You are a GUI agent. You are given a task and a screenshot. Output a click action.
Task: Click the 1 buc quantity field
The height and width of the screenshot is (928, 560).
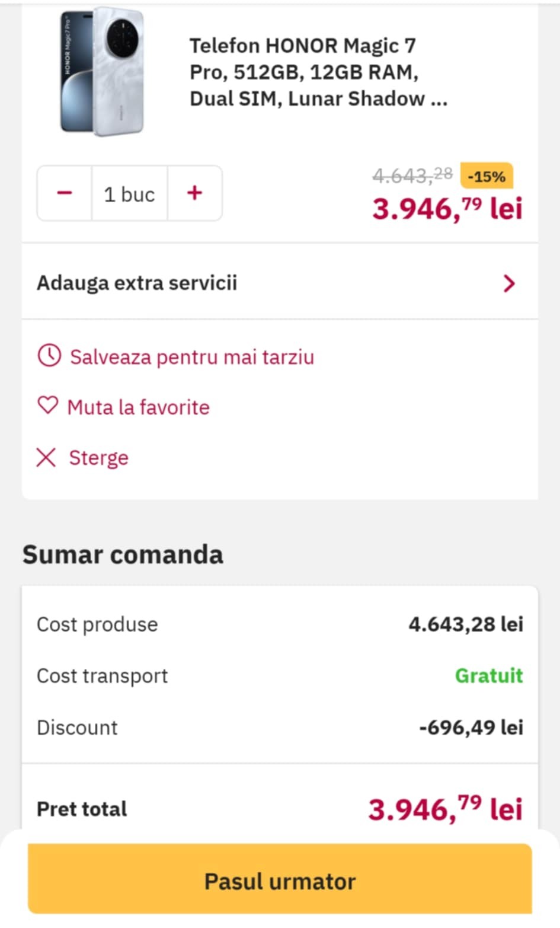click(x=129, y=194)
